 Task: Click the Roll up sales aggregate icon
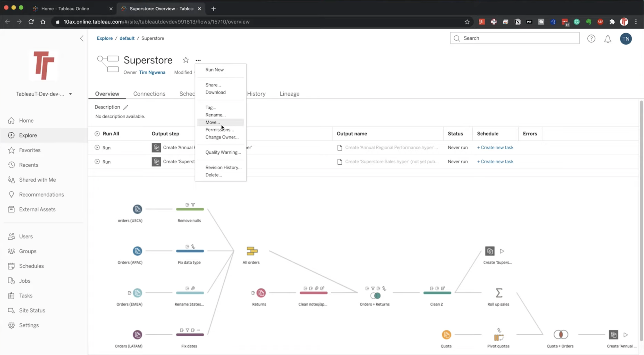click(x=499, y=293)
